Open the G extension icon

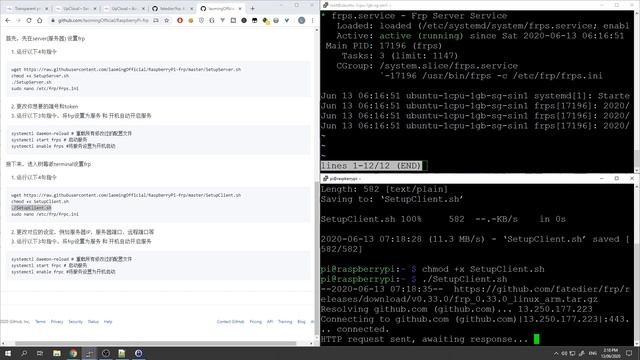(x=212, y=20)
